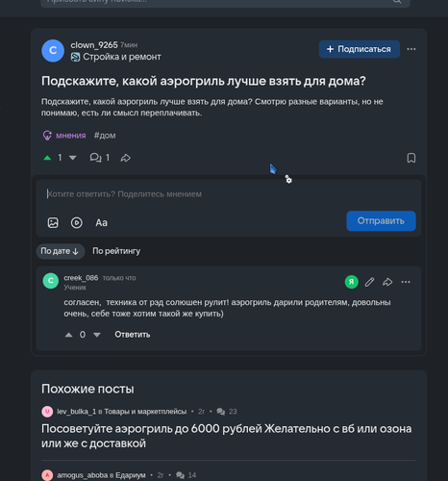Screen dimensions: 448x481
Task: Downvote the creek_086 comment
Action: click(x=97, y=335)
